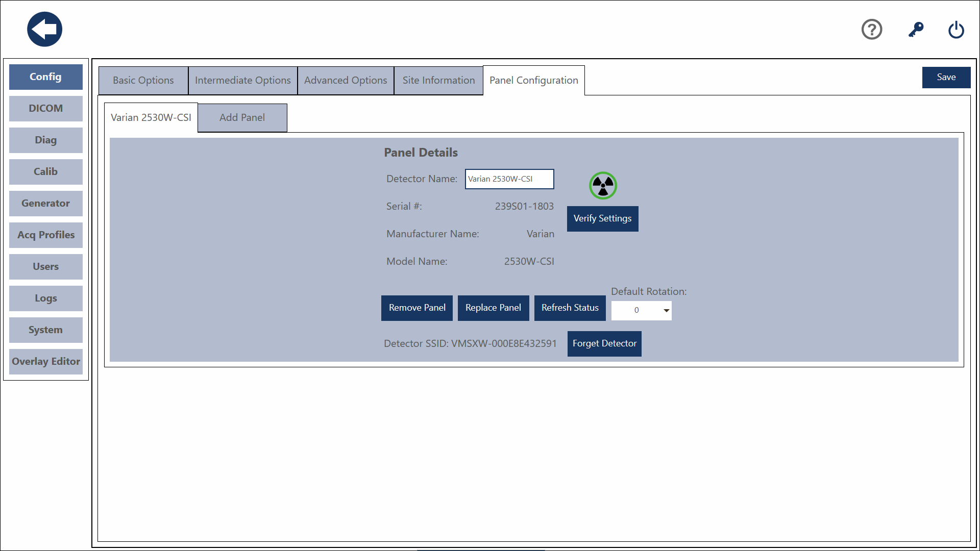980x551 pixels.
Task: Go to Overlay Editor section
Action: tap(46, 362)
